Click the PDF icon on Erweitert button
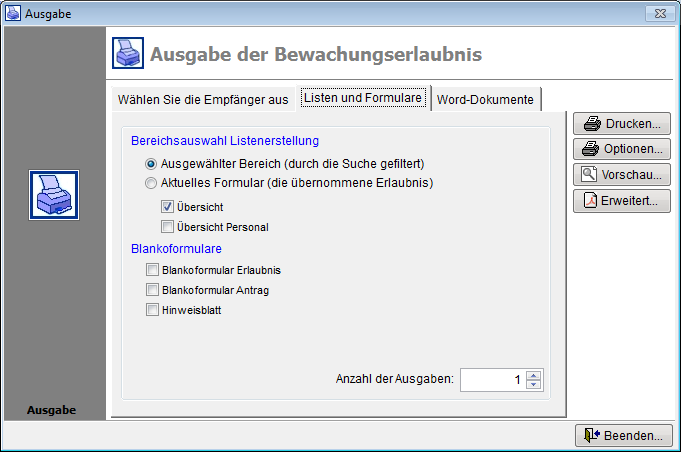This screenshot has width=681, height=452. coord(590,200)
